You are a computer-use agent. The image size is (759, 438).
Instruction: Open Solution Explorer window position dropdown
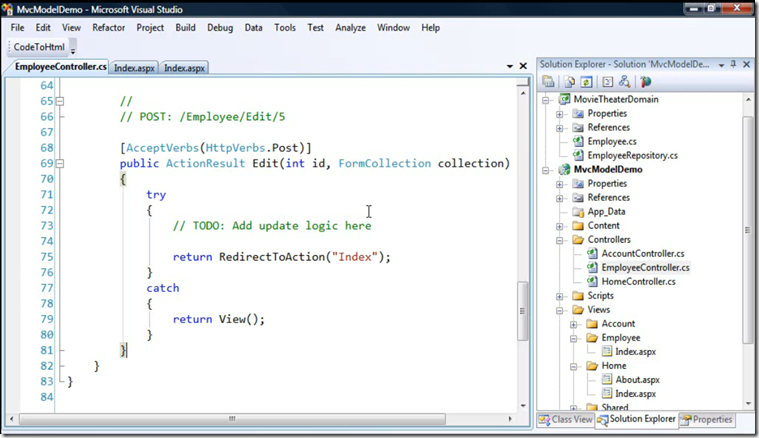point(721,65)
